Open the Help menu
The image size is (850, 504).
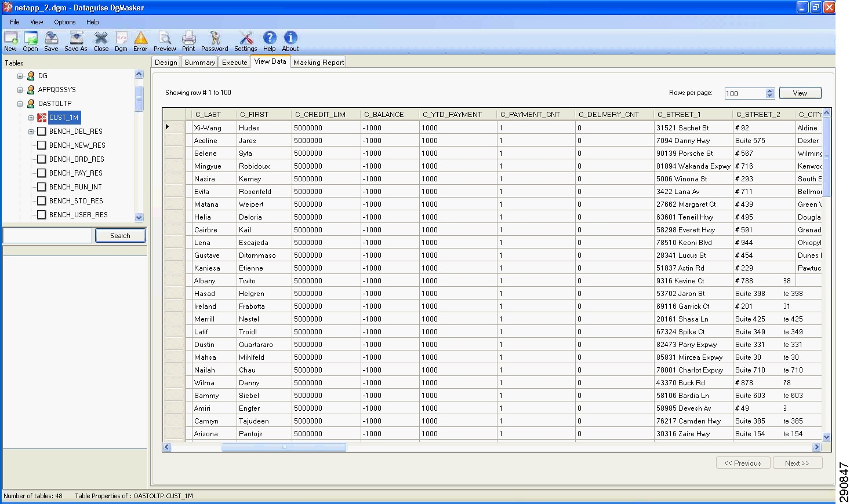pos(93,22)
